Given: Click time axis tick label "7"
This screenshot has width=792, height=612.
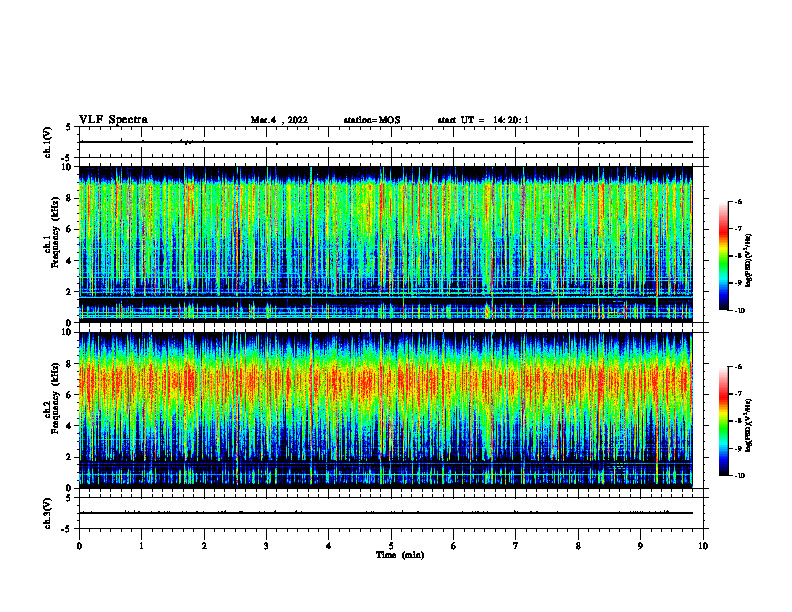Looking at the screenshot, I should [516, 546].
